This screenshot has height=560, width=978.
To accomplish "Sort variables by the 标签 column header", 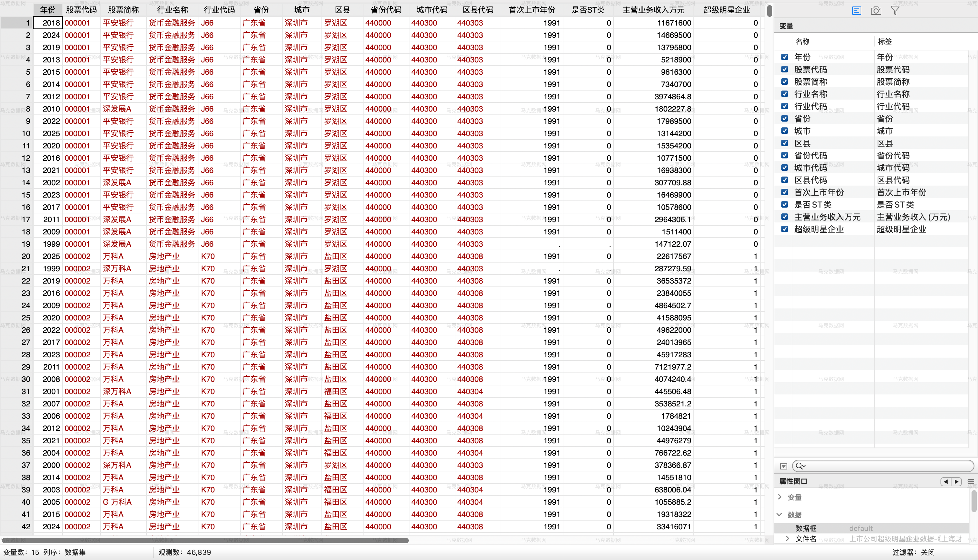I will tap(921, 41).
